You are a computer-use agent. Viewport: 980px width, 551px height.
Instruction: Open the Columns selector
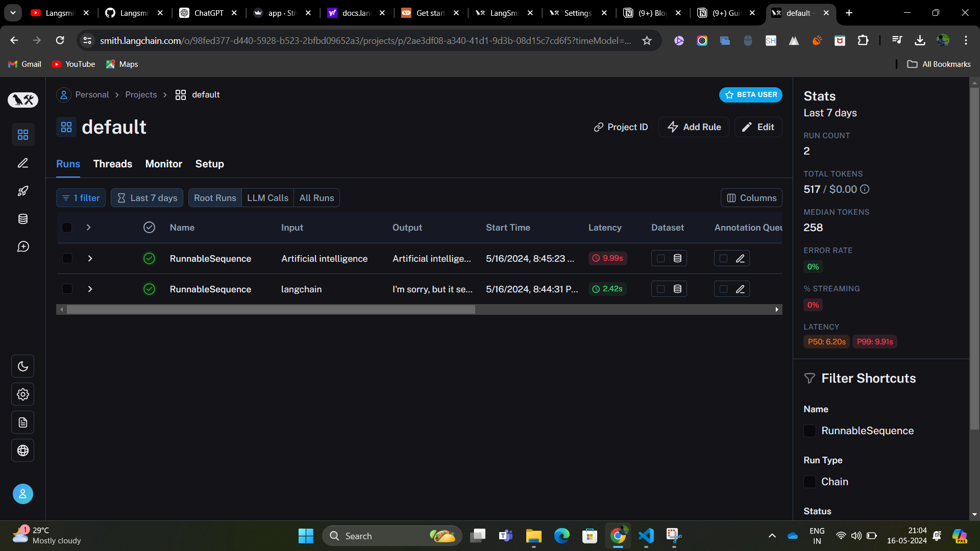pos(751,198)
